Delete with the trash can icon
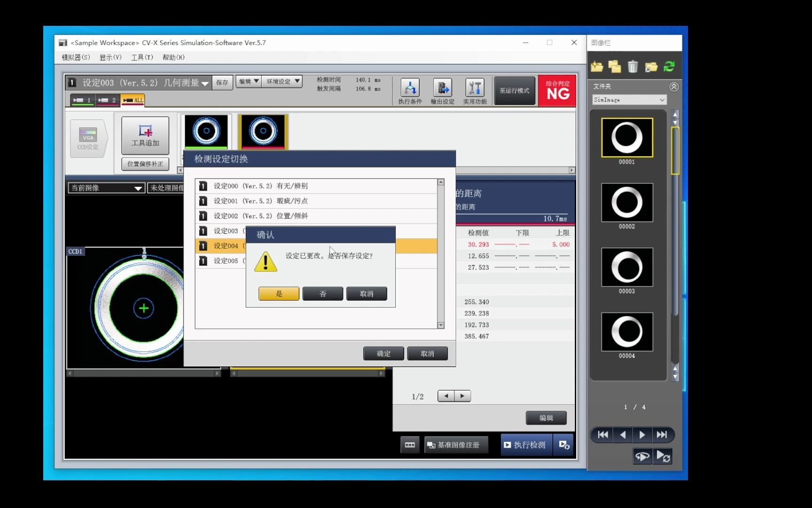 [x=632, y=66]
